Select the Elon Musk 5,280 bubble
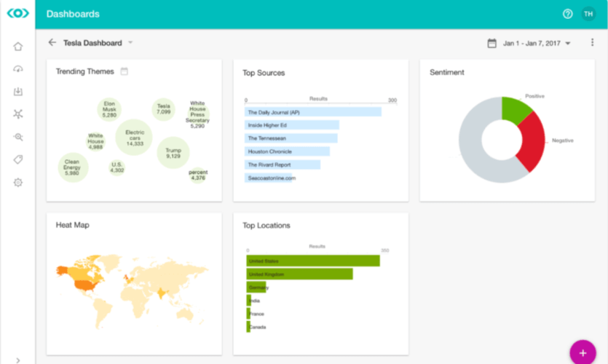 (x=109, y=109)
